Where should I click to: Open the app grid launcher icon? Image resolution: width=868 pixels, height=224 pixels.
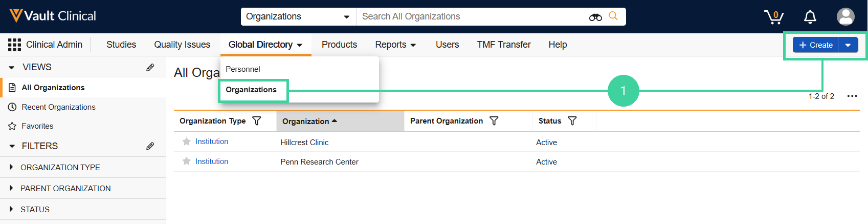pos(14,45)
